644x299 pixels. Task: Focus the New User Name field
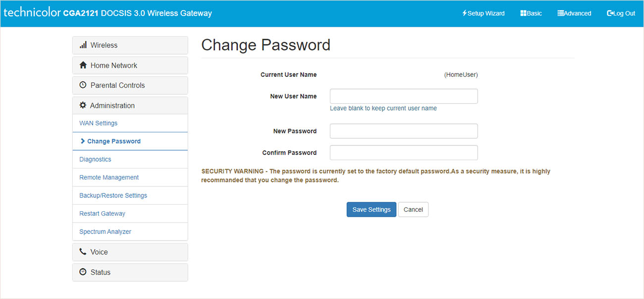click(404, 96)
